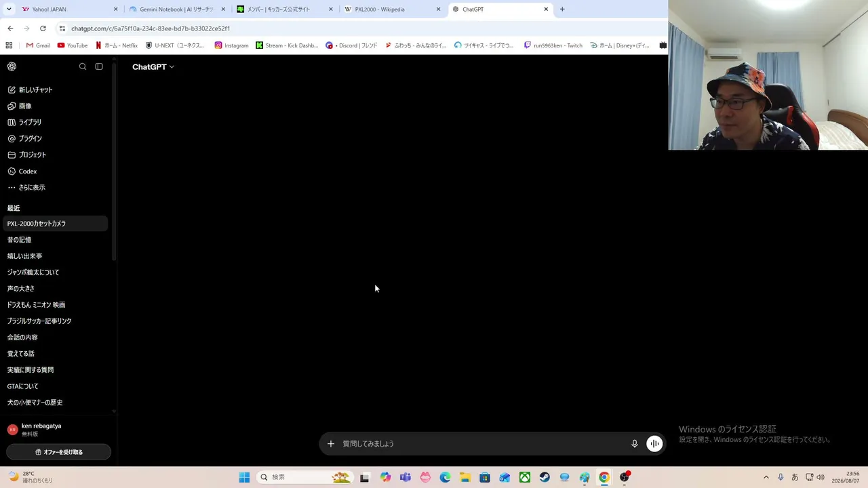Open Microsoft Edge from the taskbar
868x488 pixels.
(x=445, y=477)
